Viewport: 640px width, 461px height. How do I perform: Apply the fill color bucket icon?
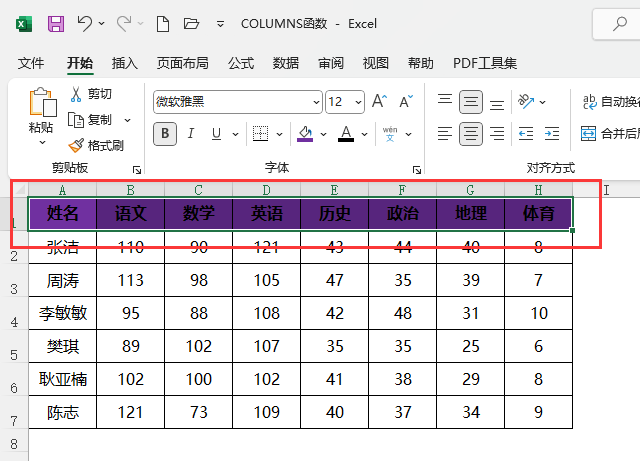pos(305,134)
